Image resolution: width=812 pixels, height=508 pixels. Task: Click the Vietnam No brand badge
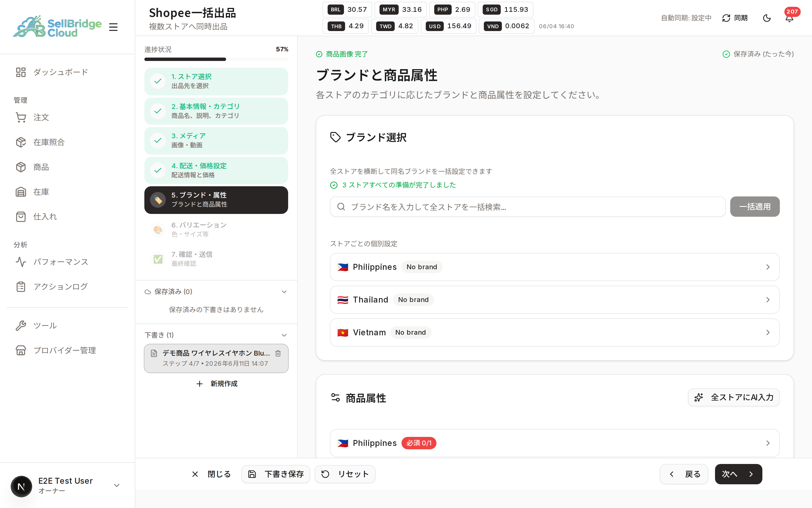coord(410,333)
